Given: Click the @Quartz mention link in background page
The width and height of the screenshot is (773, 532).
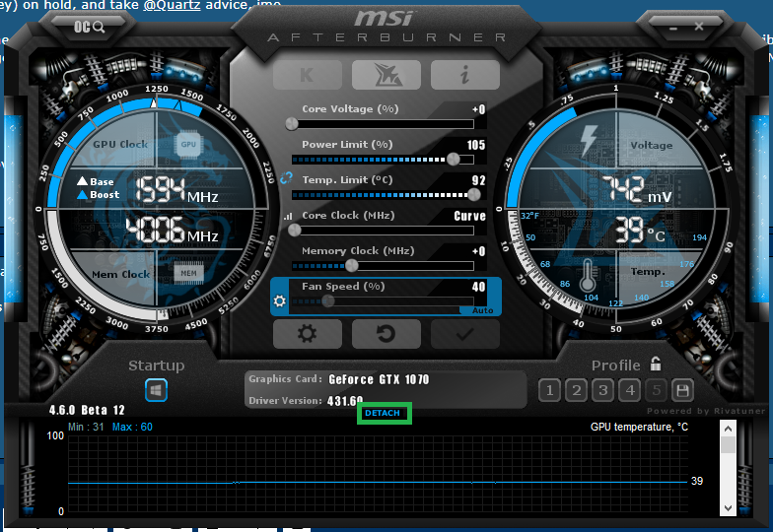Looking at the screenshot, I should coord(172,6).
